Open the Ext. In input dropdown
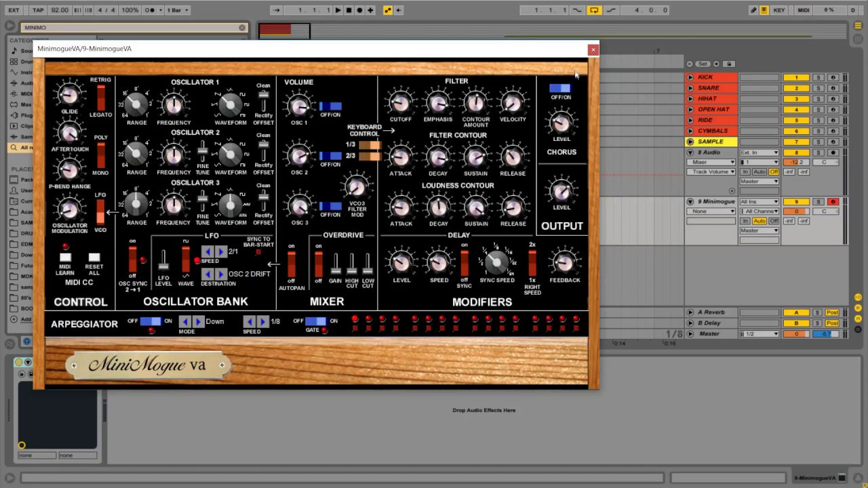 coord(759,152)
